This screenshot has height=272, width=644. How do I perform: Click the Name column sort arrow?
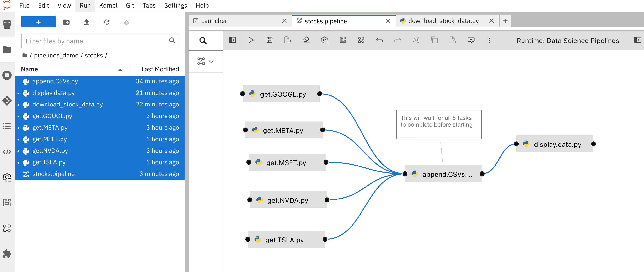120,70
